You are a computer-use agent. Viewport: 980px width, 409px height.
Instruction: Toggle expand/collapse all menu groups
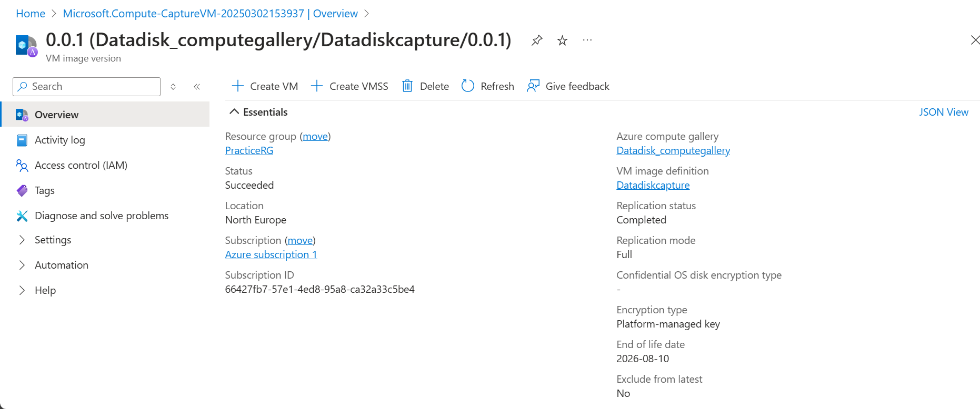click(x=173, y=87)
